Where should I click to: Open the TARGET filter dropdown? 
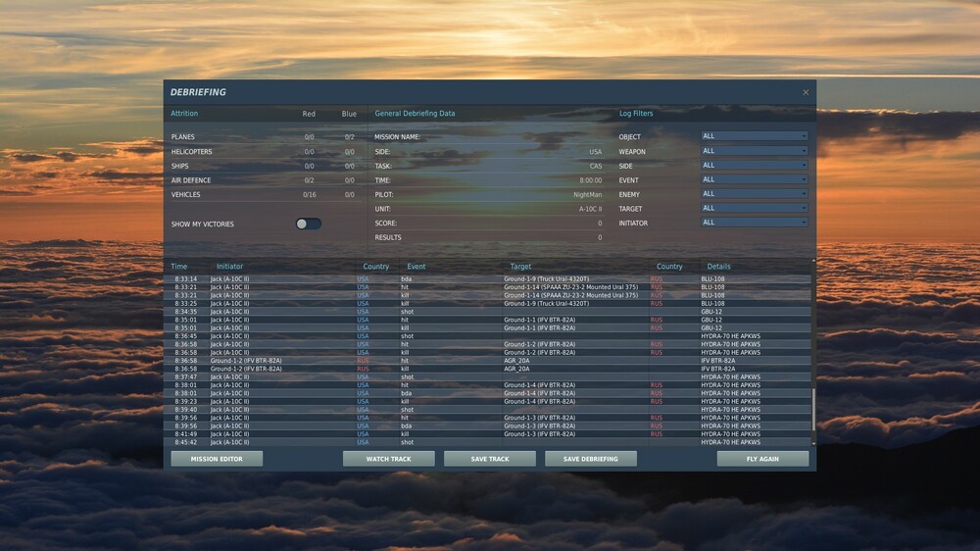point(754,208)
